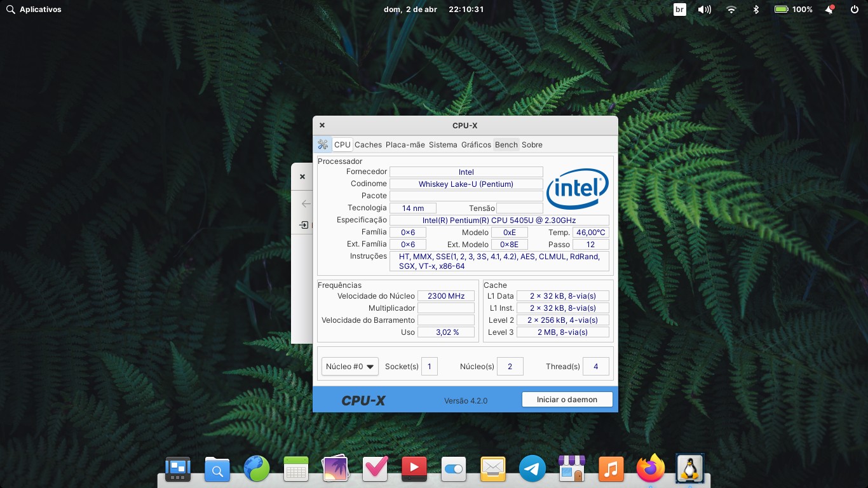Open the Bluetooth indicator
Image resolution: width=868 pixels, height=488 pixels.
click(756, 10)
